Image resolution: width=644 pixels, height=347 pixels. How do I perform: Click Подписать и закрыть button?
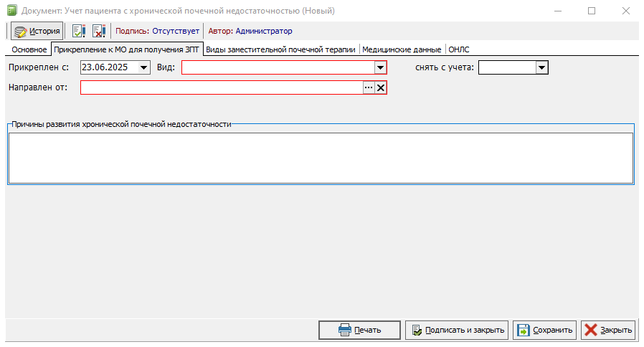pyautogui.click(x=457, y=331)
